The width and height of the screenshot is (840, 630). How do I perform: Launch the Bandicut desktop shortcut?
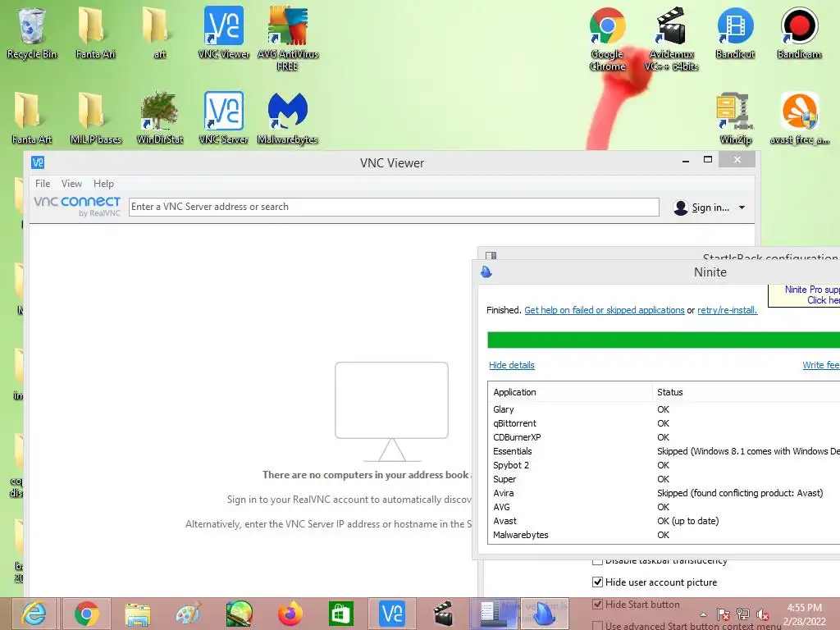(735, 33)
